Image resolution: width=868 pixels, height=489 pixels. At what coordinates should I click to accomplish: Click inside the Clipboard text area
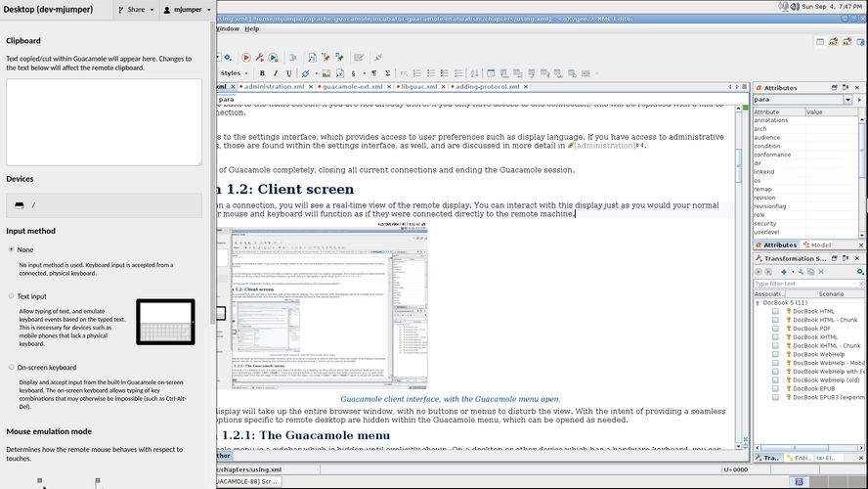tap(104, 122)
